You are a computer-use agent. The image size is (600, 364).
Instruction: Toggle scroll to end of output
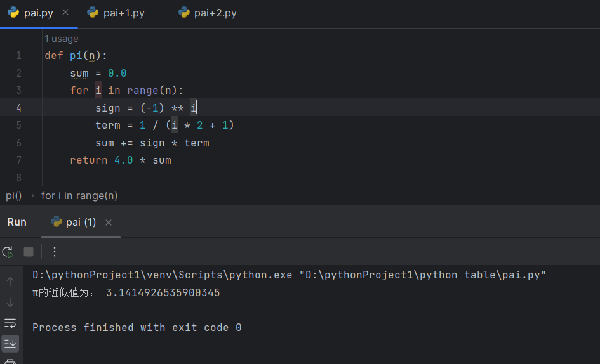pos(10,344)
